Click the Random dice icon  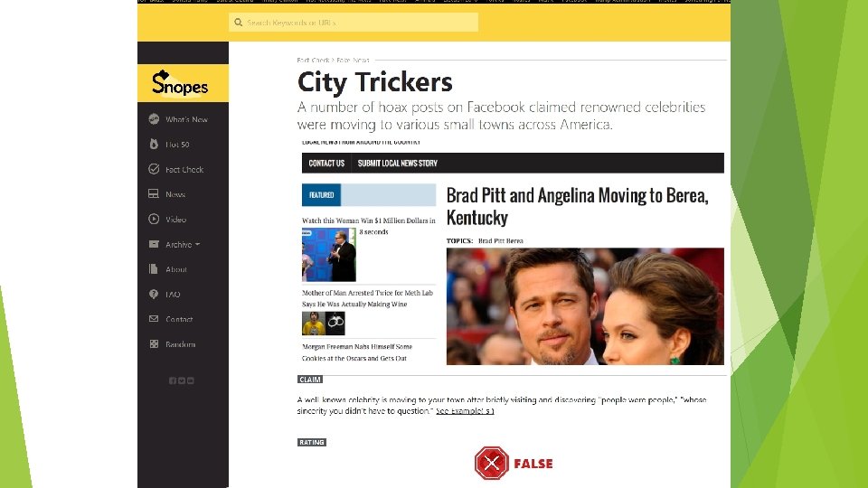154,343
